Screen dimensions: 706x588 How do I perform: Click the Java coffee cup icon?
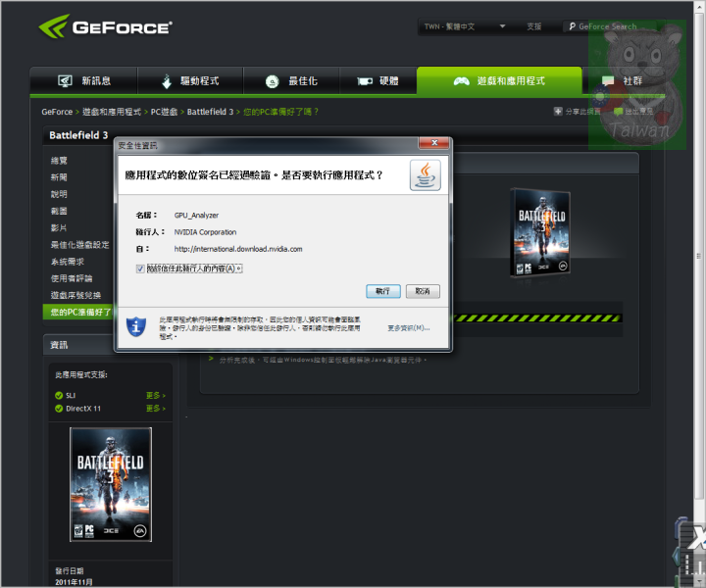[425, 175]
